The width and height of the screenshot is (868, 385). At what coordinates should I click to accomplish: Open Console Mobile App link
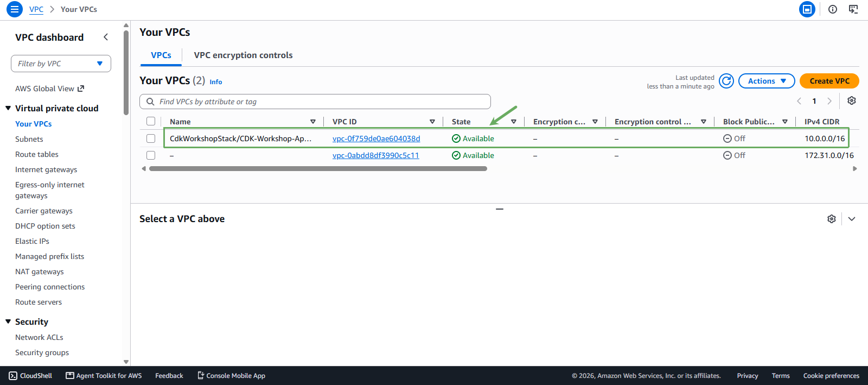(x=231, y=376)
